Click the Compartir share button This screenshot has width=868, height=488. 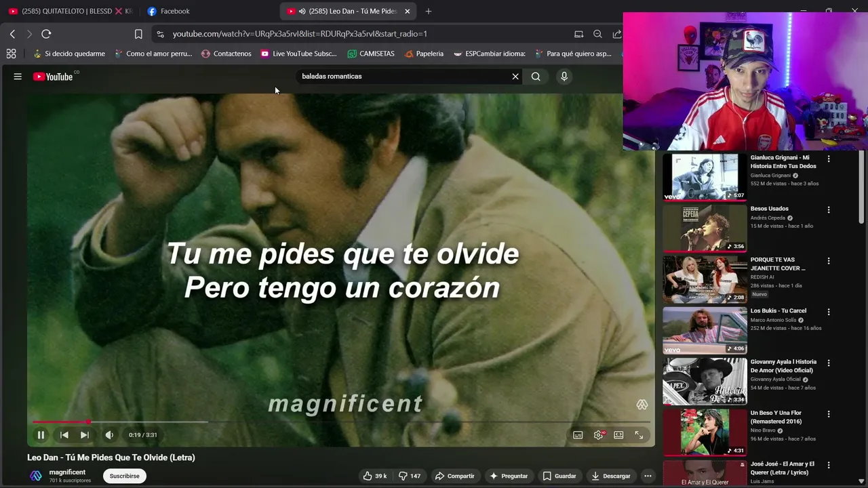click(x=455, y=476)
